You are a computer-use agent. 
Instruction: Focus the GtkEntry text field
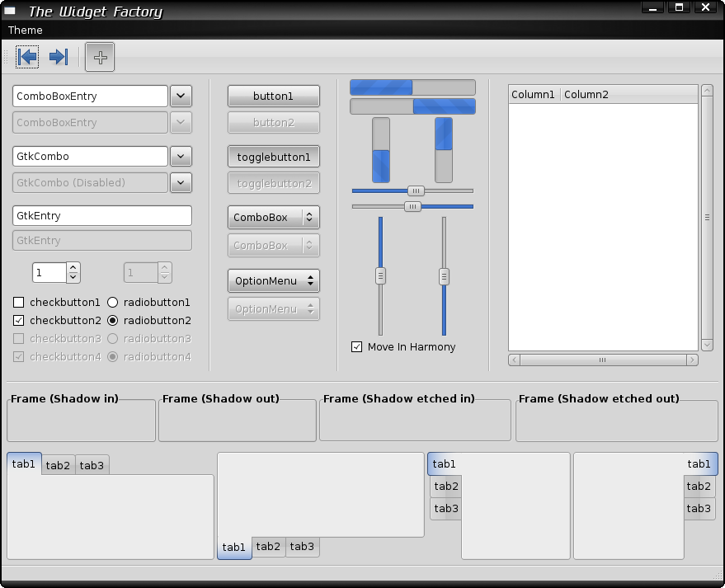click(102, 216)
